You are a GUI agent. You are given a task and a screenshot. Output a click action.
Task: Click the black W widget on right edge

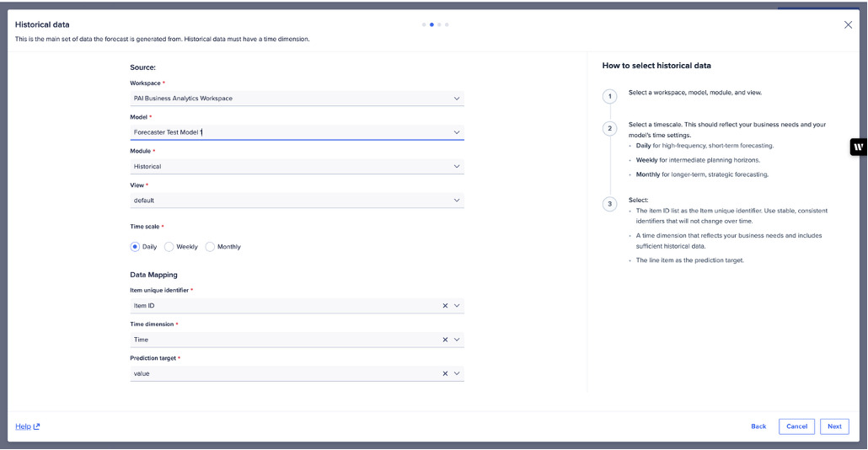[858, 147]
